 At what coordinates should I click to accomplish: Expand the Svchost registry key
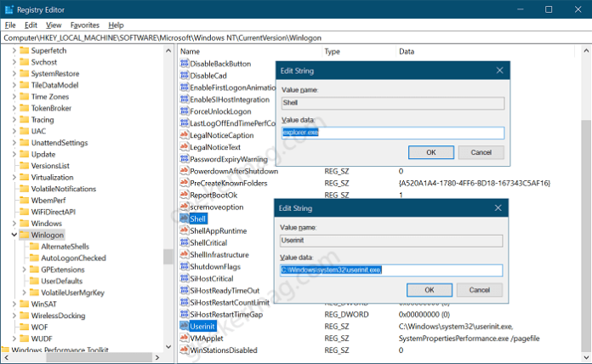tap(12, 62)
